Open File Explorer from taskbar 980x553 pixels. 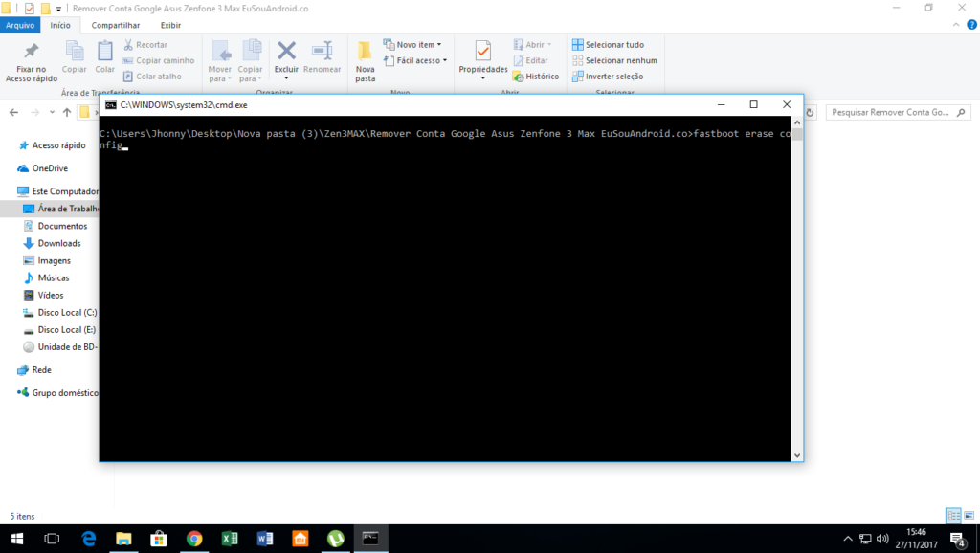point(123,539)
